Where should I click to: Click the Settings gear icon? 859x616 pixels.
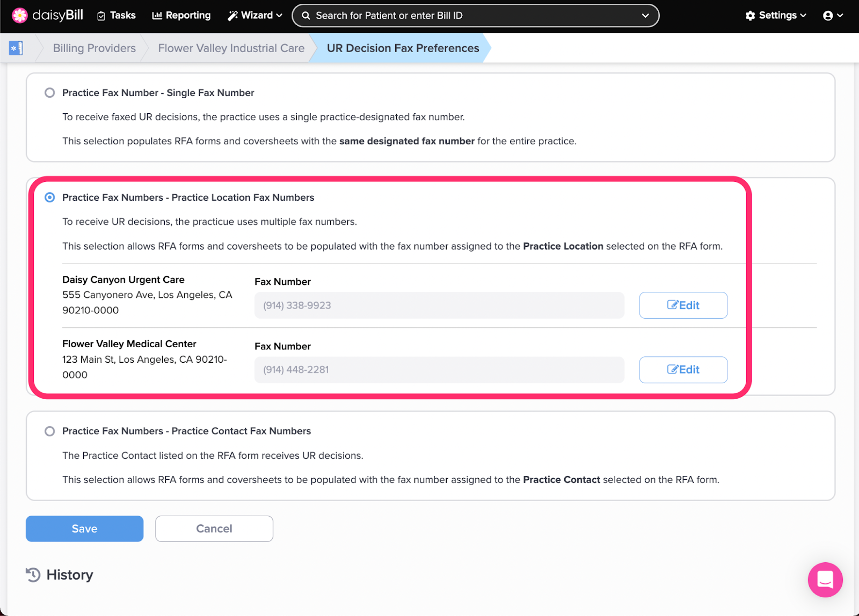click(750, 16)
